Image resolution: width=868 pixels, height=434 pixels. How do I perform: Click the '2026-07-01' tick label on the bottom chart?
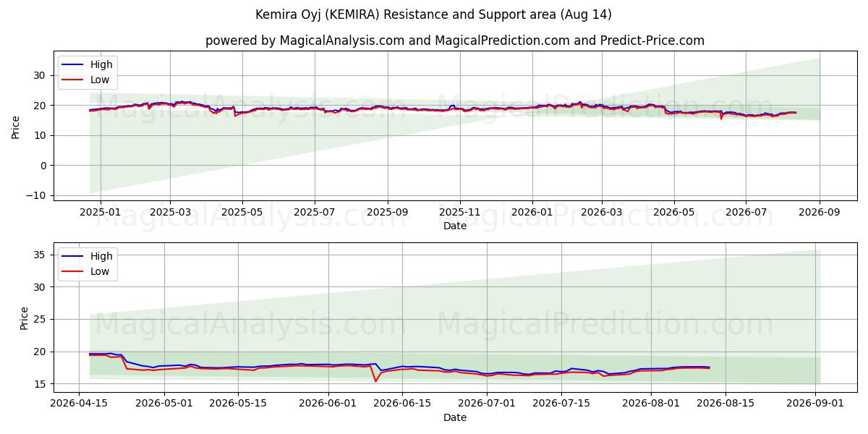coord(488,404)
